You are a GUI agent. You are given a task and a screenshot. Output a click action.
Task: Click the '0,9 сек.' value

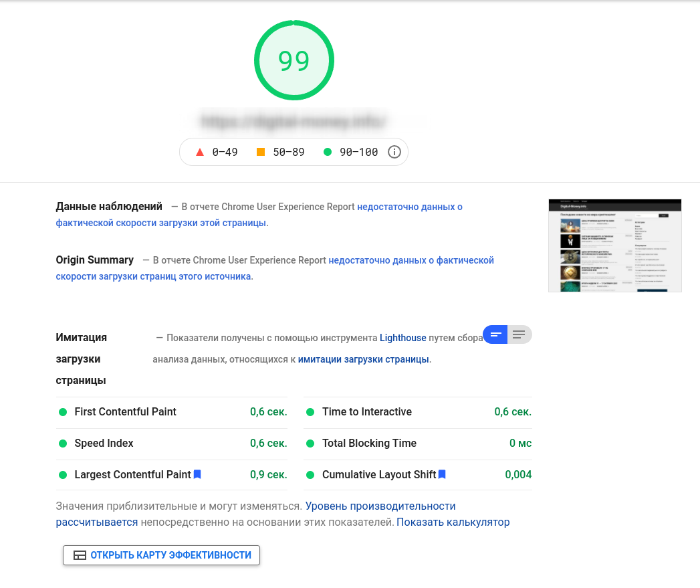pyautogui.click(x=268, y=474)
